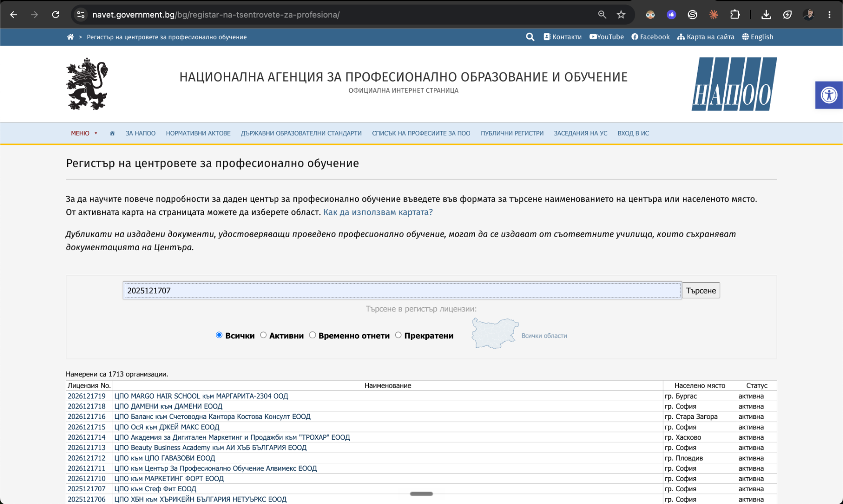Open browser downloads icon
Image resolution: width=843 pixels, height=504 pixels.
click(x=766, y=14)
